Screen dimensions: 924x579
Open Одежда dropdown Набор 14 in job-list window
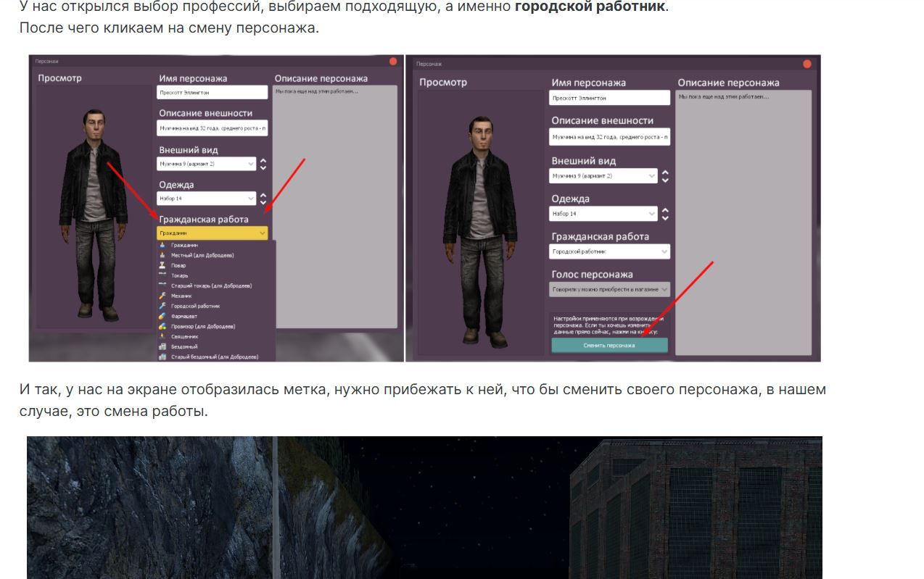click(207, 199)
